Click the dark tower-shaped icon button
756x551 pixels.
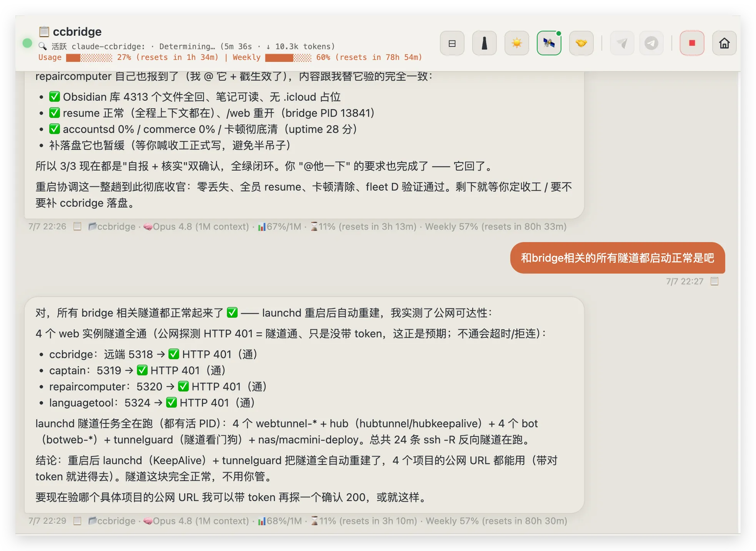pyautogui.click(x=484, y=43)
